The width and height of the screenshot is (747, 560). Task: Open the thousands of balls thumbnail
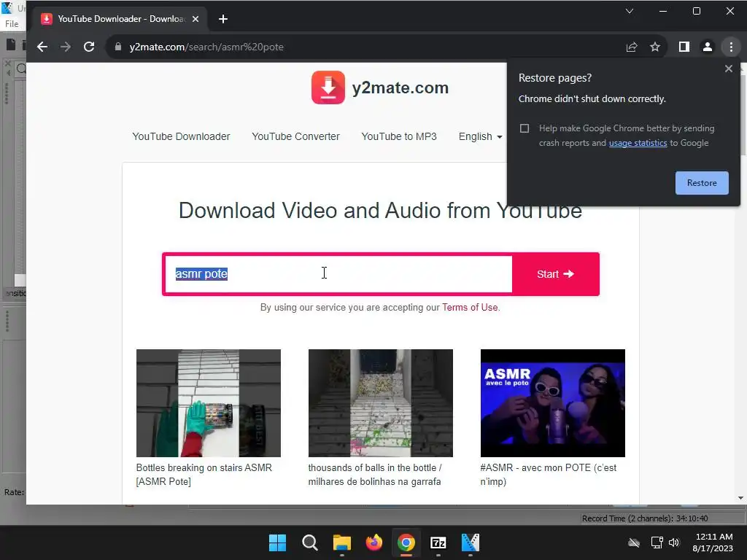pos(381,403)
